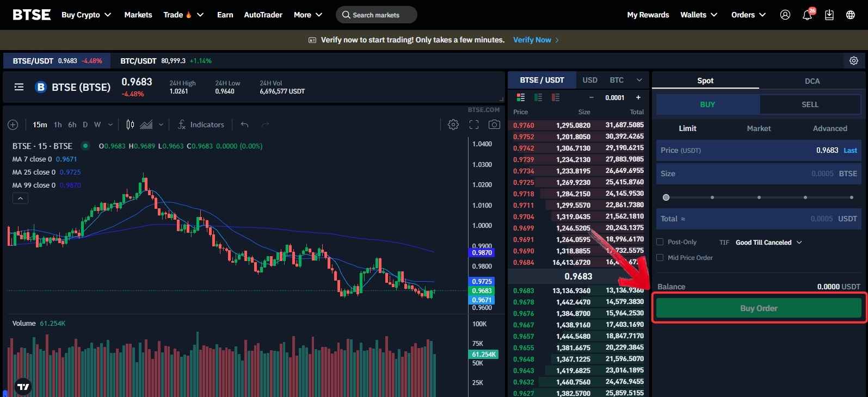868x397 pixels.
Task: Click the Verify Now link
Action: (x=536, y=40)
